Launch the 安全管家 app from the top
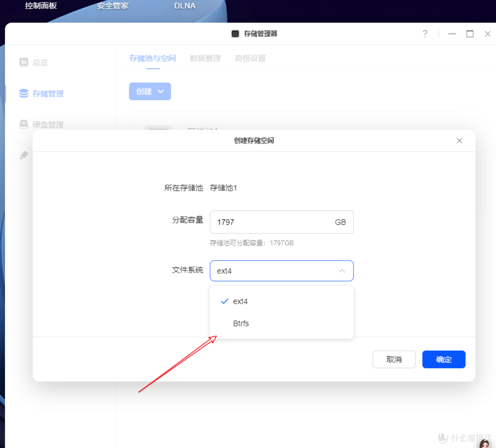496x448 pixels. click(112, 6)
